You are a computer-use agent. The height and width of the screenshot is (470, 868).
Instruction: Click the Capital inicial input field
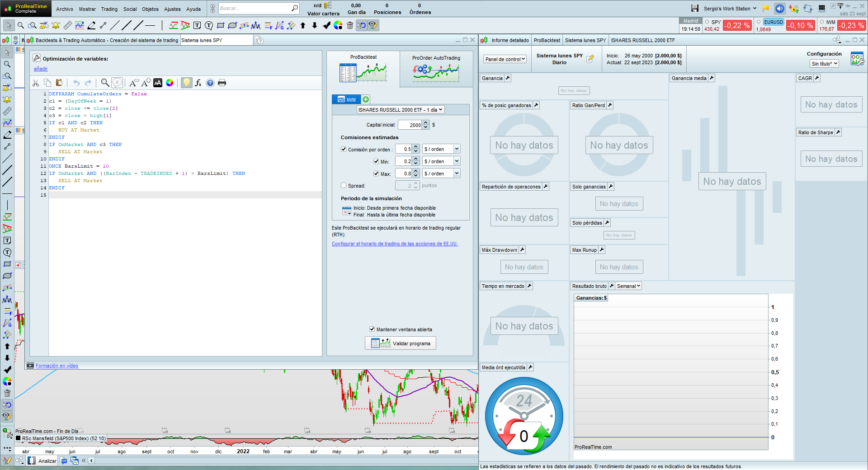click(410, 125)
